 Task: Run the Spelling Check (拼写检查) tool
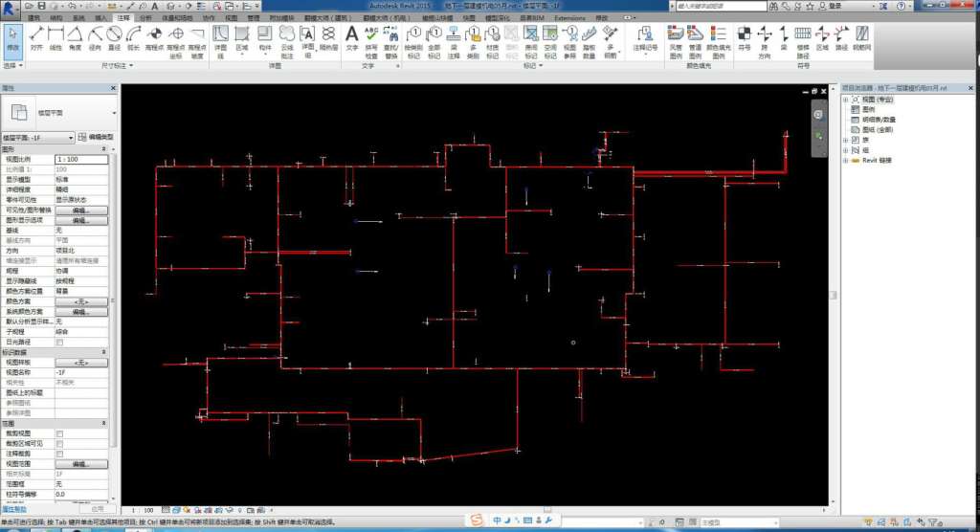click(371, 42)
